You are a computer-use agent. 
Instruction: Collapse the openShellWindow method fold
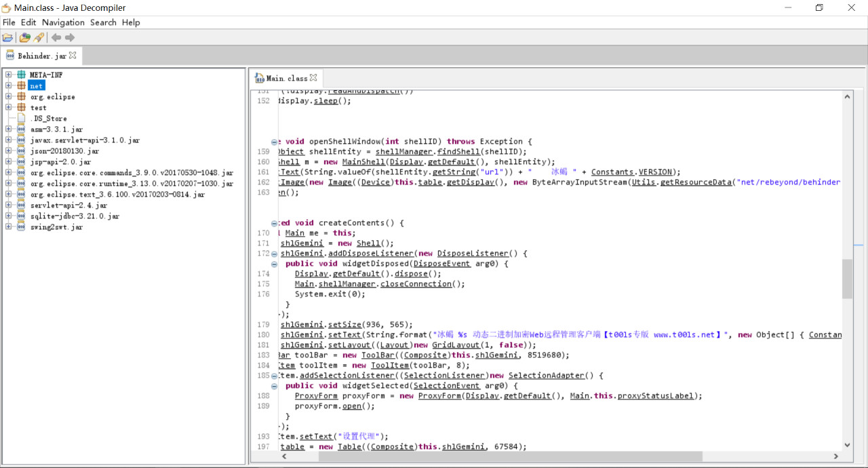coord(274,142)
